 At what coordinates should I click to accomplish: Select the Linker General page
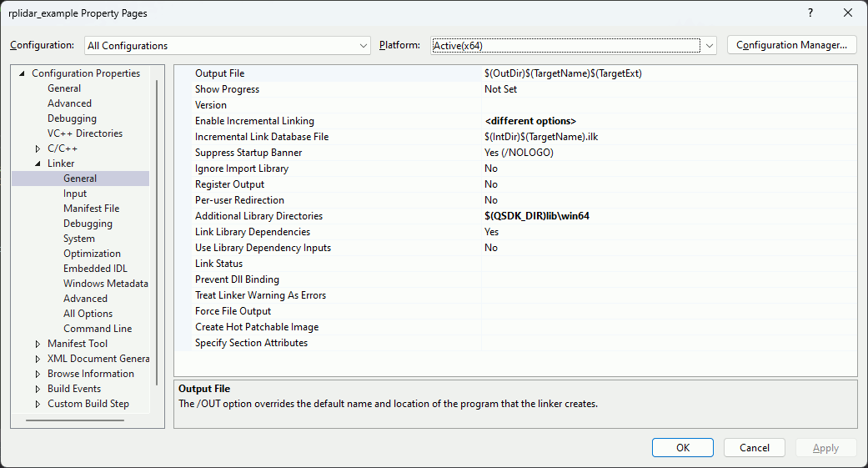pos(80,179)
